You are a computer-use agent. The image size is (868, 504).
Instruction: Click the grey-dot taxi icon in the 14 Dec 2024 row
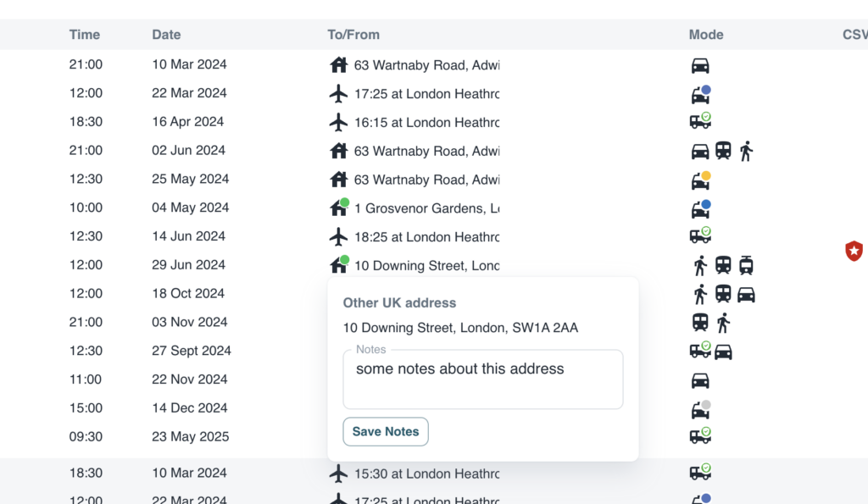click(x=700, y=409)
